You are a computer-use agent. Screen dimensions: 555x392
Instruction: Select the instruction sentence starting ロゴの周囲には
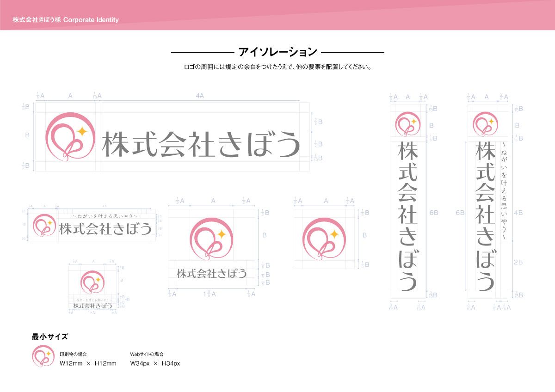[277, 67]
